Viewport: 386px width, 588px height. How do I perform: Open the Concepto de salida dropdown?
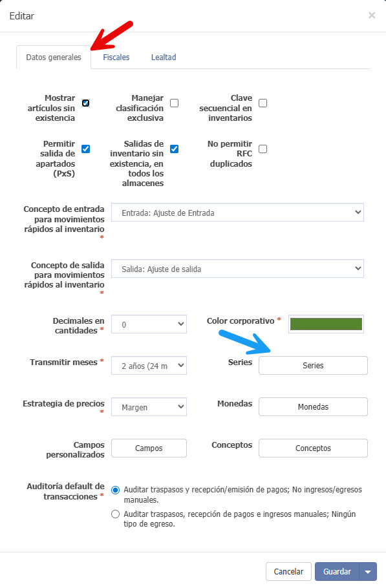tap(238, 268)
